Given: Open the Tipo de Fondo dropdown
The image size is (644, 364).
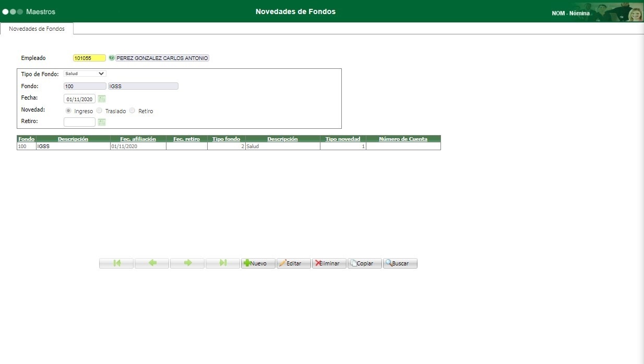Looking at the screenshot, I should pyautogui.click(x=85, y=74).
